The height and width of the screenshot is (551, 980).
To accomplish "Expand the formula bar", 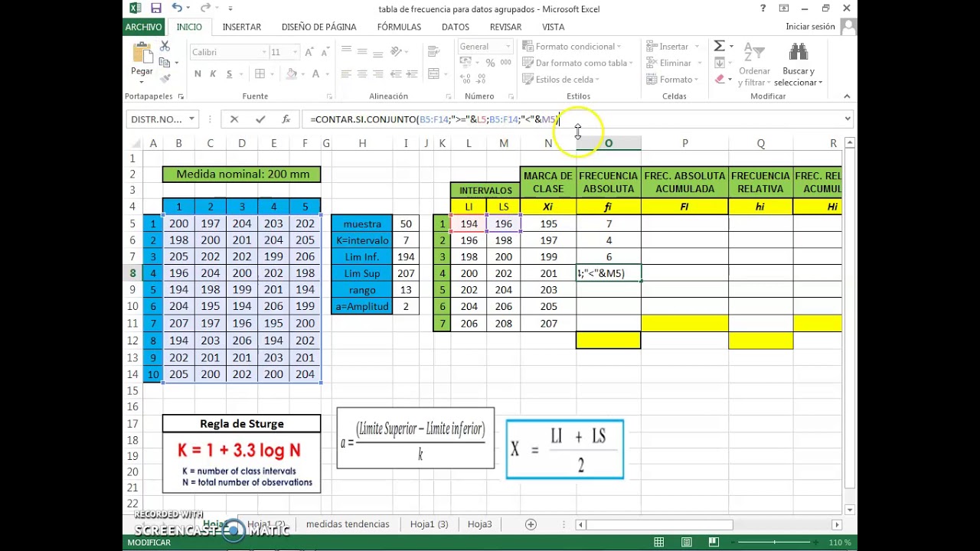I will pyautogui.click(x=848, y=119).
